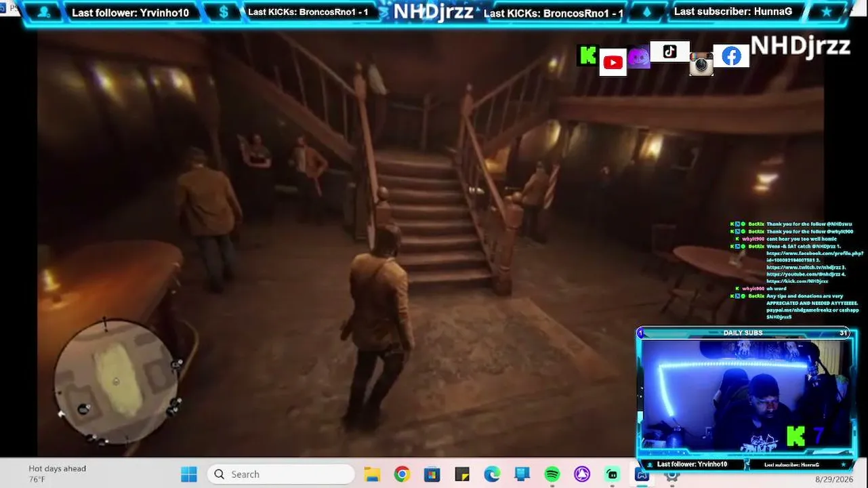The height and width of the screenshot is (488, 868).
Task: Open the Windows Start menu
Action: pos(189,474)
